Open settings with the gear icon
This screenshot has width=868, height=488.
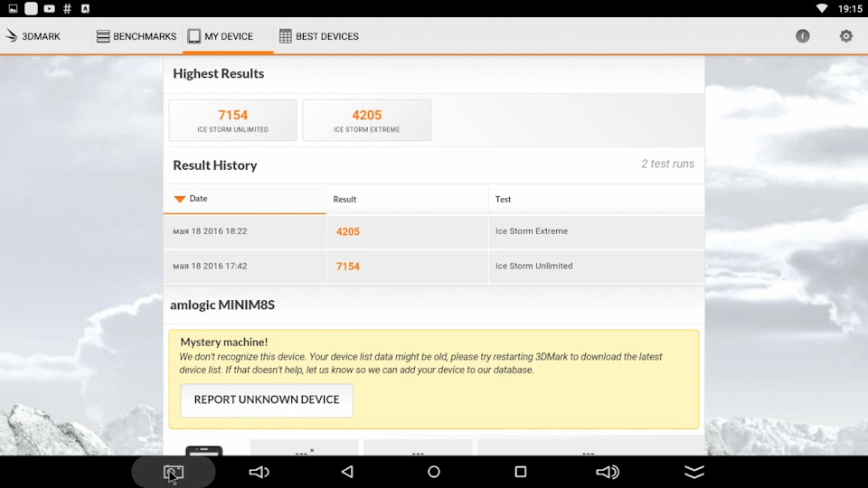(846, 36)
